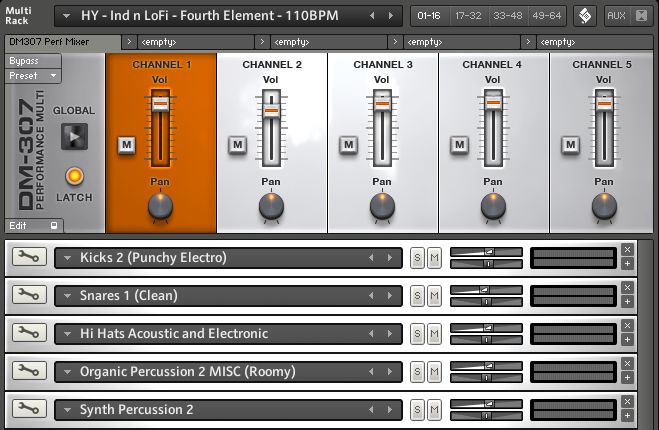This screenshot has width=659, height=430.
Task: Load previous multi with the header left arrow
Action: pos(372,16)
